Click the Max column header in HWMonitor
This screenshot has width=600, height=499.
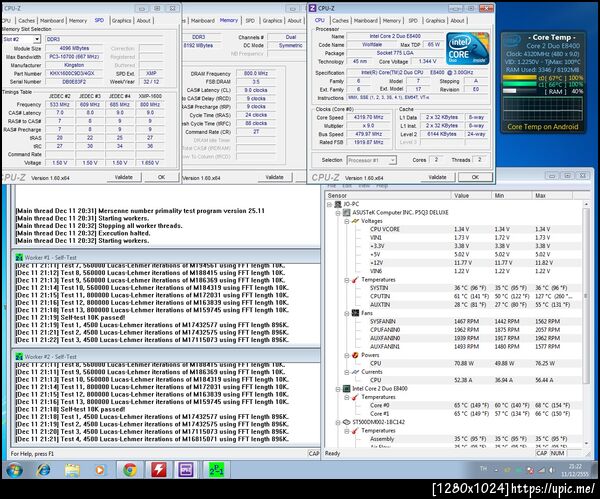coord(552,196)
